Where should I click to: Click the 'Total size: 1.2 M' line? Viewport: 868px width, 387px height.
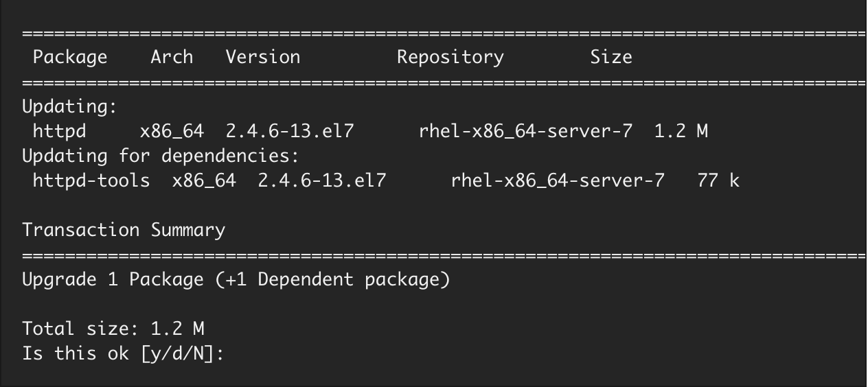113,329
